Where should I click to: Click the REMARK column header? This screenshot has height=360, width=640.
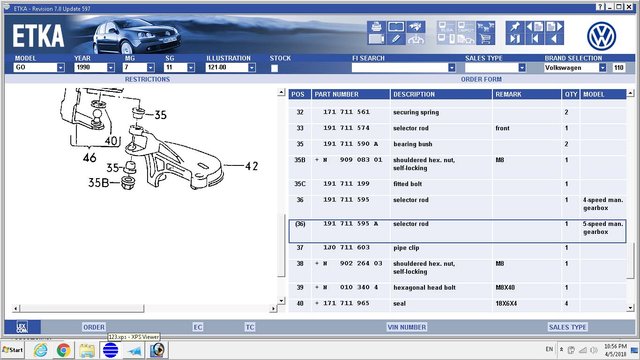tap(527, 94)
